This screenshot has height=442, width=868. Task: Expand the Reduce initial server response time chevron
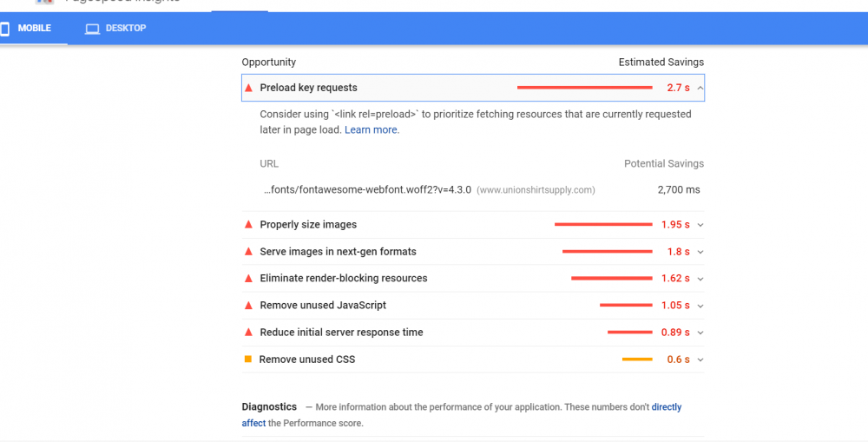click(x=700, y=333)
